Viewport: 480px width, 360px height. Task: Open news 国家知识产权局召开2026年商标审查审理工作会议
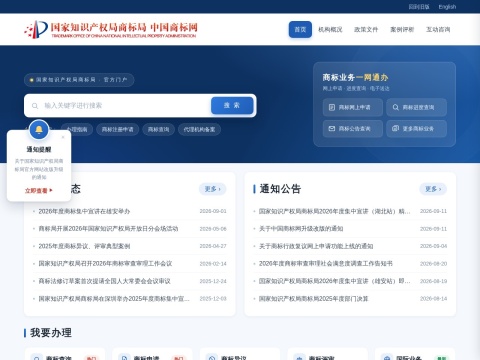click(105, 264)
